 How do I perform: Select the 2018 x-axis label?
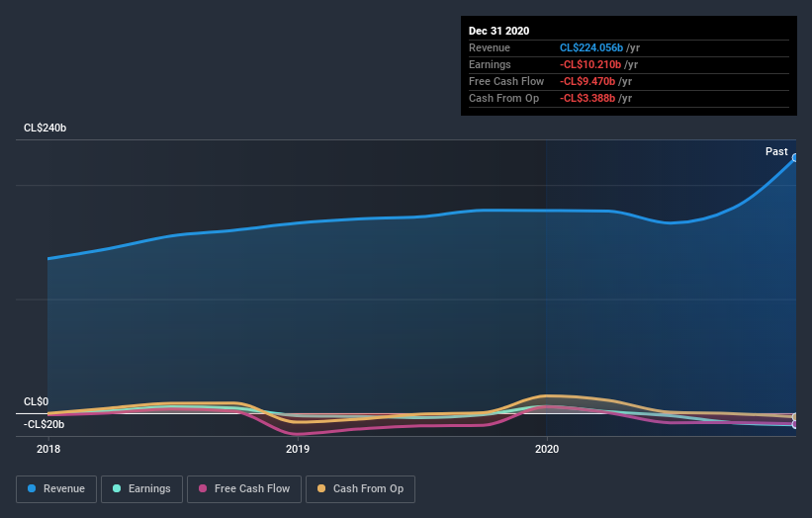pyautogui.click(x=48, y=449)
